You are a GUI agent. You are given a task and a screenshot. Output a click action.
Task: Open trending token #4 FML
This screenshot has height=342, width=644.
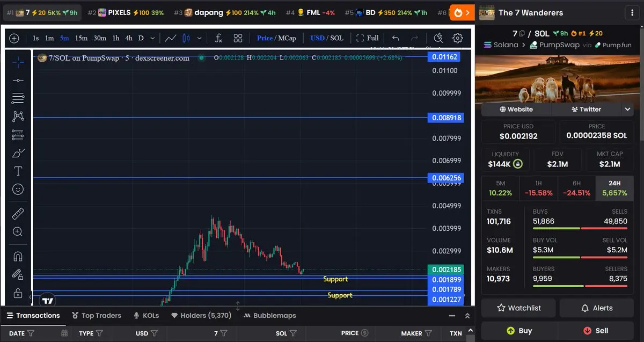pyautogui.click(x=310, y=12)
